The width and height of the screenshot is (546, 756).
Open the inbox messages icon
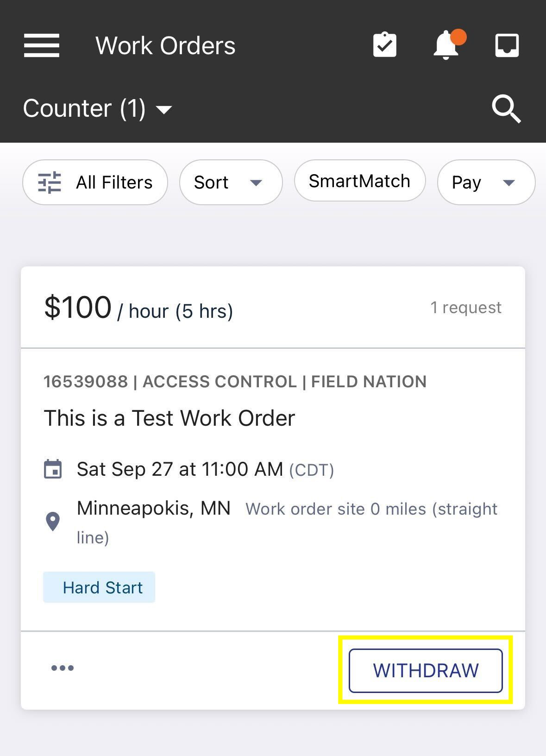pos(507,45)
